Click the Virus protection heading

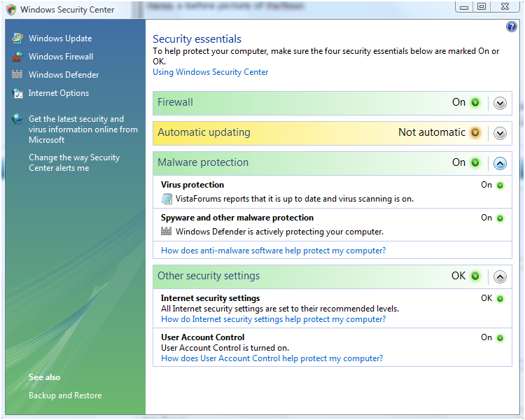point(192,185)
